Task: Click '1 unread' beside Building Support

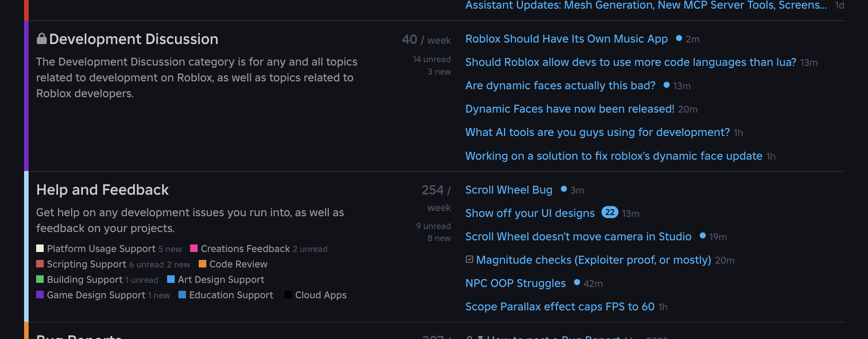Action: click(142, 280)
